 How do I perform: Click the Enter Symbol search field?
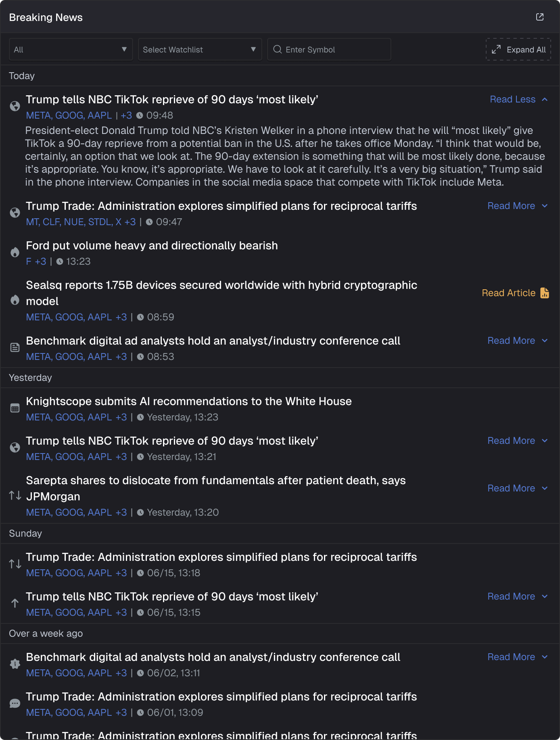[335, 50]
